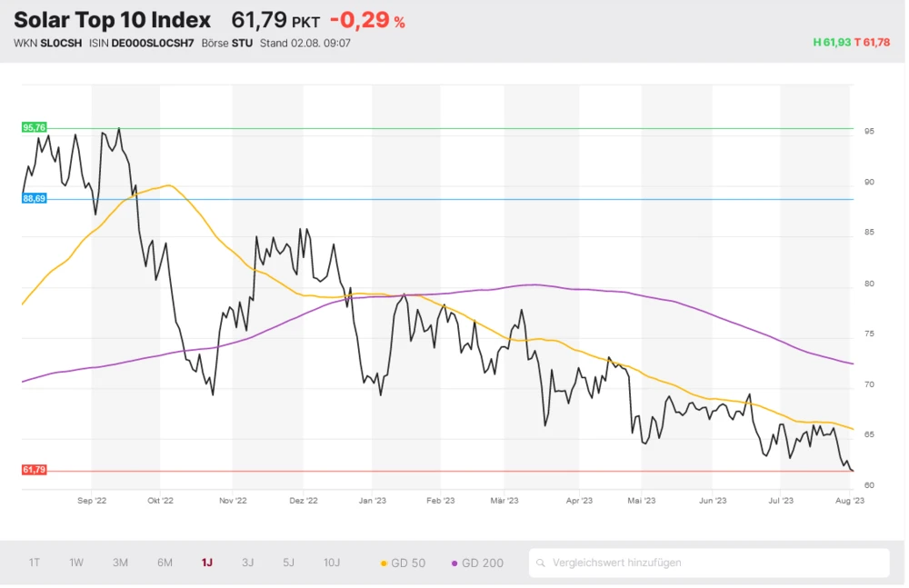Switch to the 3J time range
The height and width of the screenshot is (588, 909).
(x=247, y=563)
